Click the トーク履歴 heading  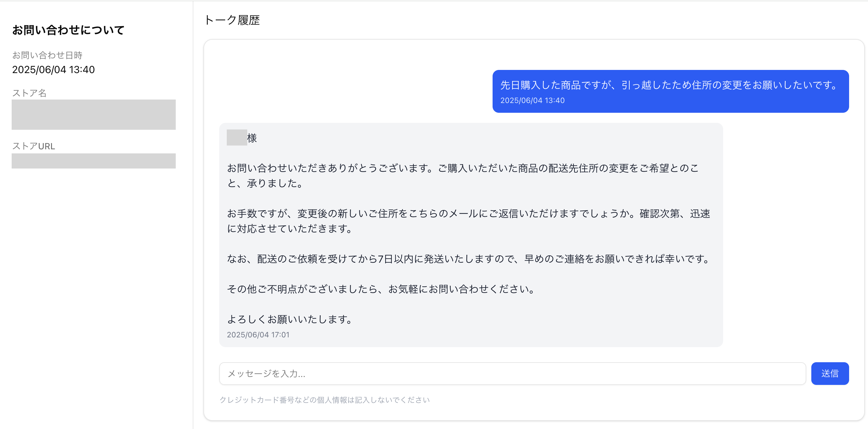coord(232,20)
